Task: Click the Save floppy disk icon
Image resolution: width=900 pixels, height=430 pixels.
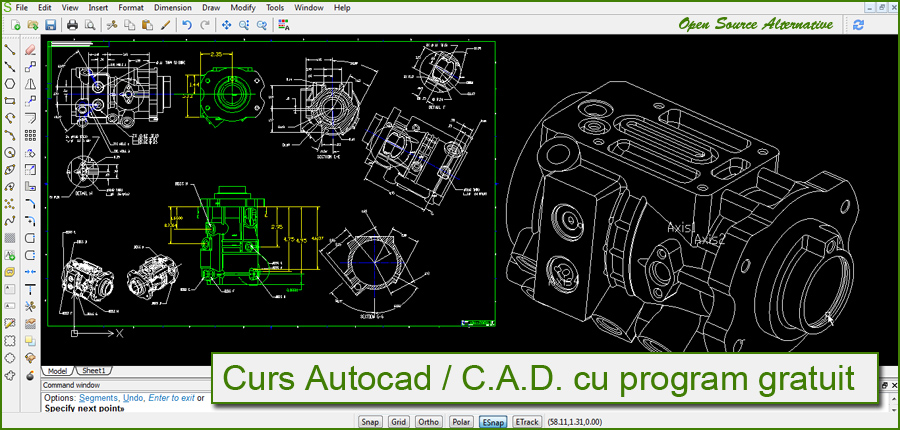Action: point(50,24)
